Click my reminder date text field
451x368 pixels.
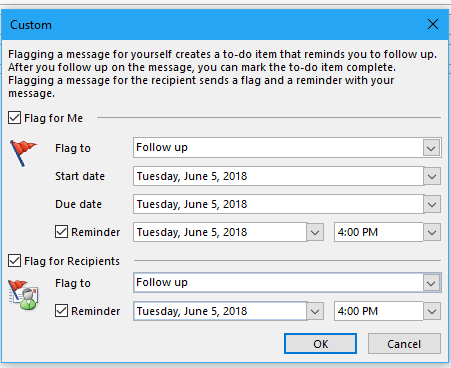pyautogui.click(x=220, y=232)
